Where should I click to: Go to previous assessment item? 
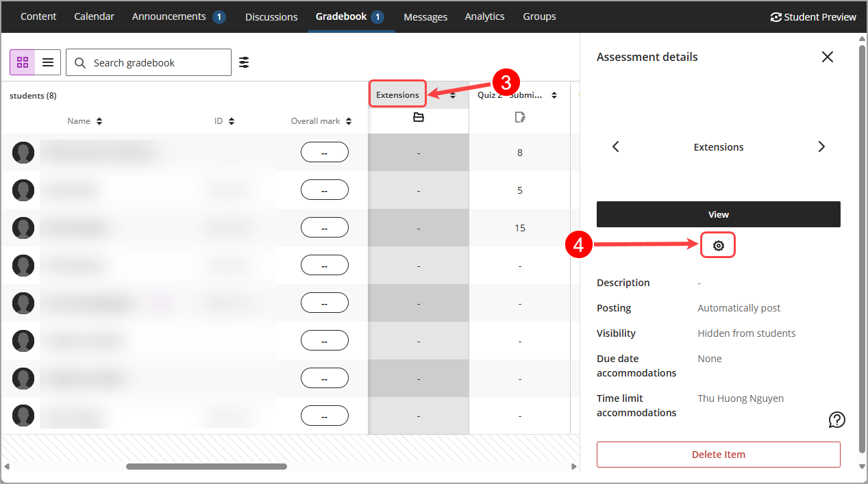point(615,147)
